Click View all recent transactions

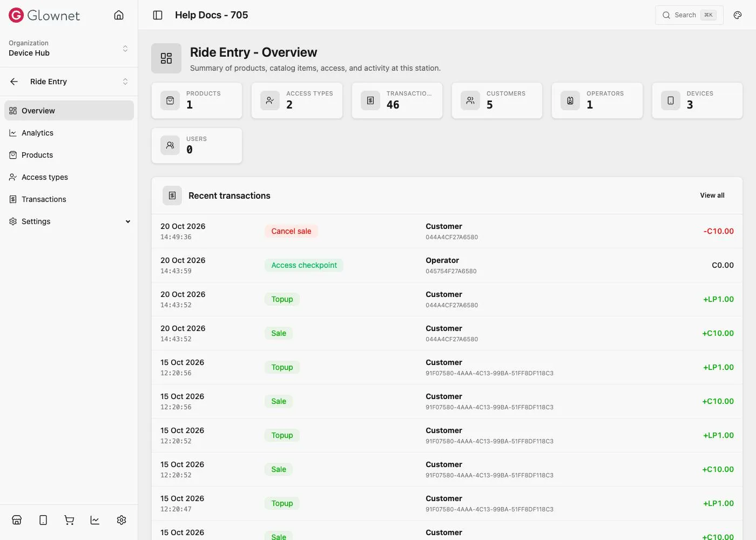712,195
